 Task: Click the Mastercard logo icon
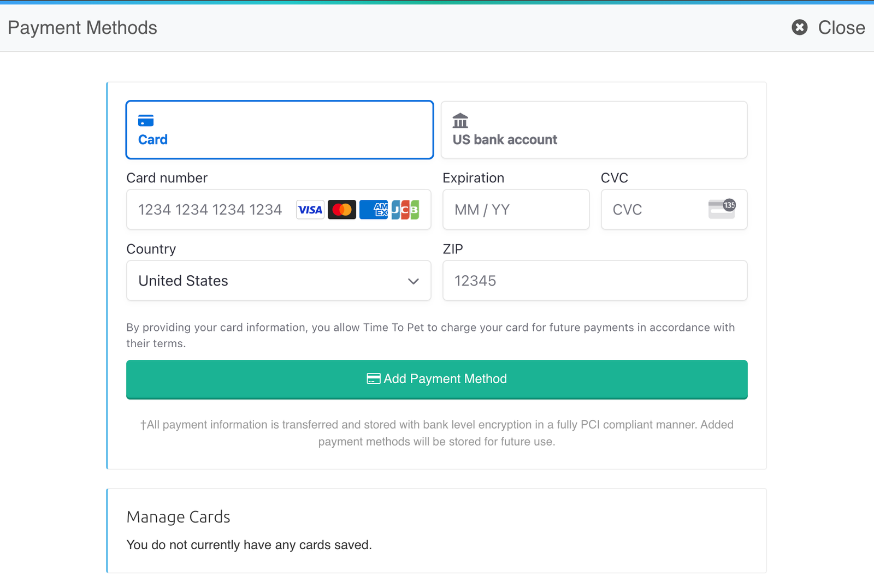pyautogui.click(x=342, y=210)
